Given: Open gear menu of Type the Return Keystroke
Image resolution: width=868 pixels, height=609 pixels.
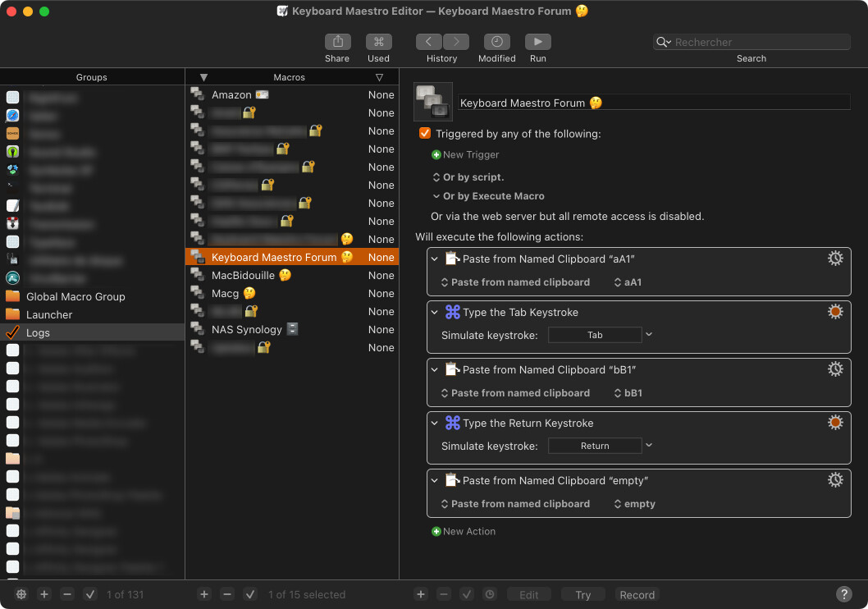Looking at the screenshot, I should point(835,423).
